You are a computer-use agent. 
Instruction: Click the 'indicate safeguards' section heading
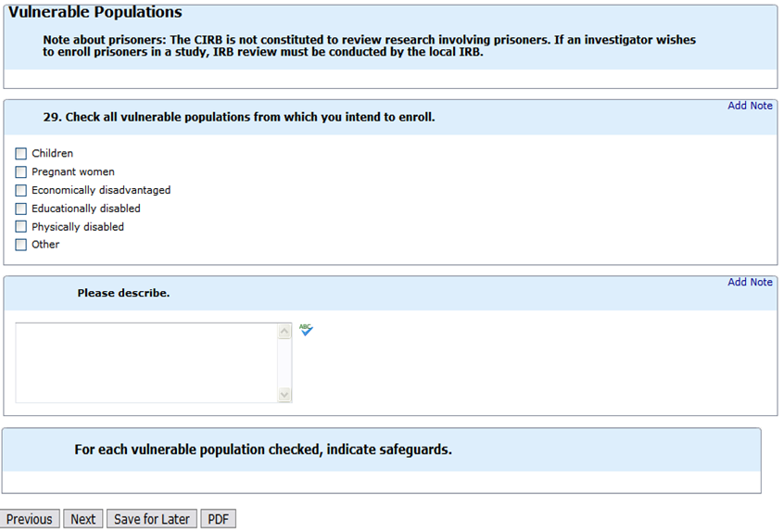[x=263, y=450]
